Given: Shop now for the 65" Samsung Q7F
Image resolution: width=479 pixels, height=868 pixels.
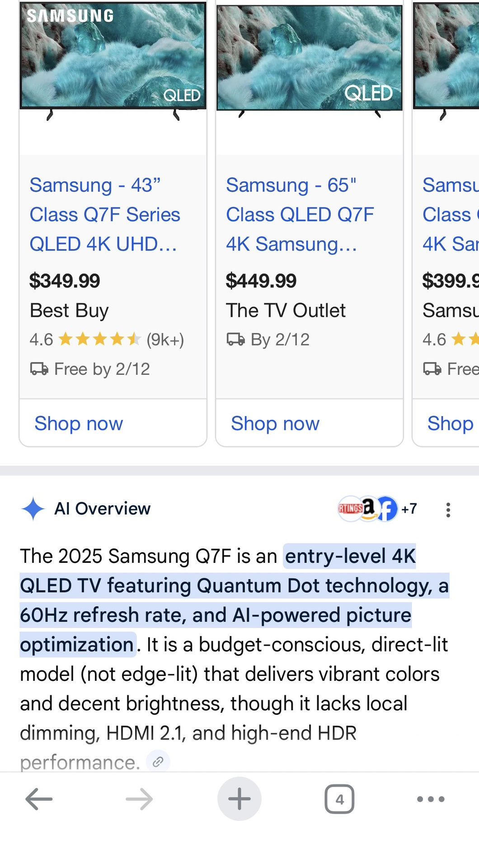Looking at the screenshot, I should pos(275,424).
